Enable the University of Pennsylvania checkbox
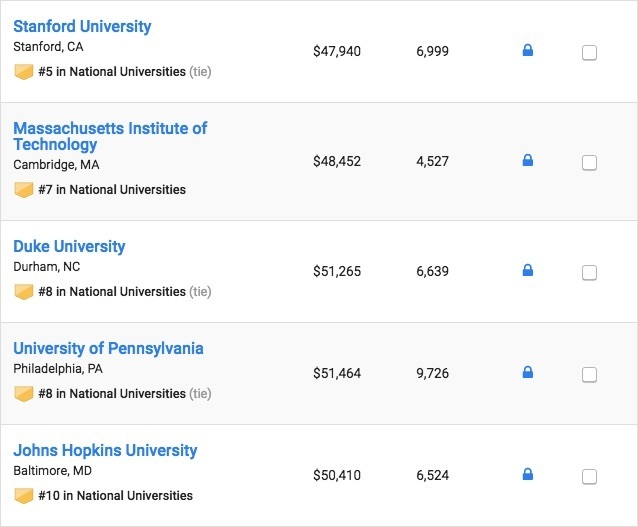 pos(589,375)
